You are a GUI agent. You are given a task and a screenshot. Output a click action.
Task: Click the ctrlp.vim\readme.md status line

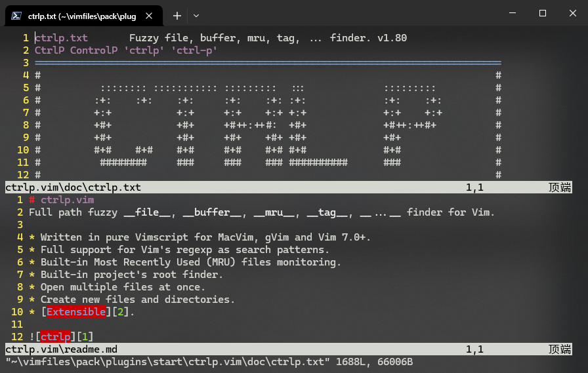pos(289,349)
